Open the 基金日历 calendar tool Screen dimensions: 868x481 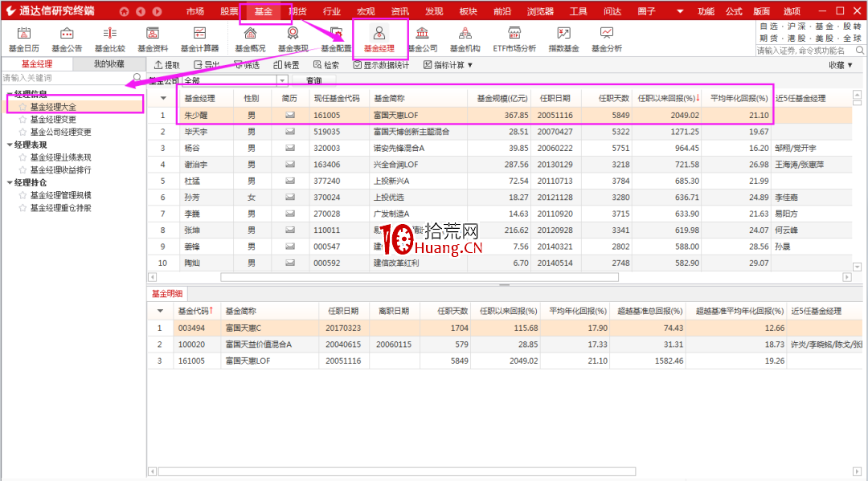[x=24, y=40]
